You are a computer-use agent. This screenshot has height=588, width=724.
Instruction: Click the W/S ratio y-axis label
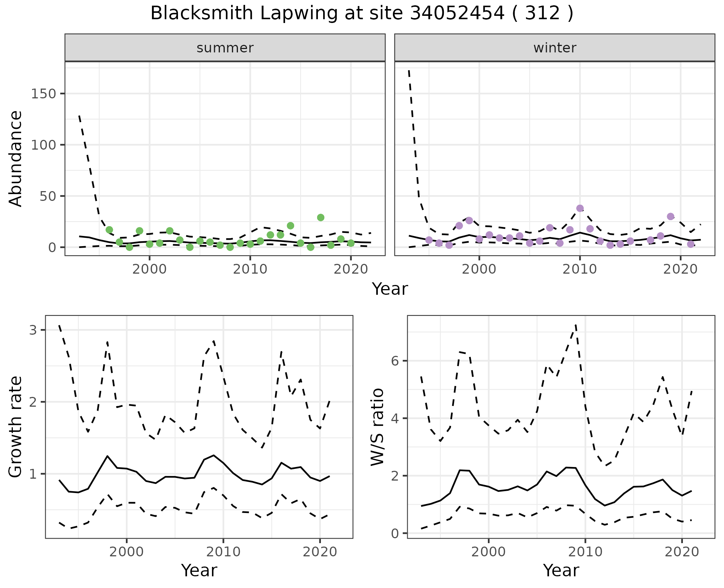(x=377, y=427)
